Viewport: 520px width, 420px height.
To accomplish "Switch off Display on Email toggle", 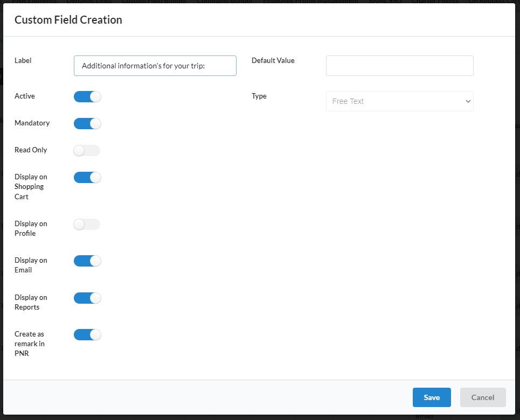I will pyautogui.click(x=87, y=261).
